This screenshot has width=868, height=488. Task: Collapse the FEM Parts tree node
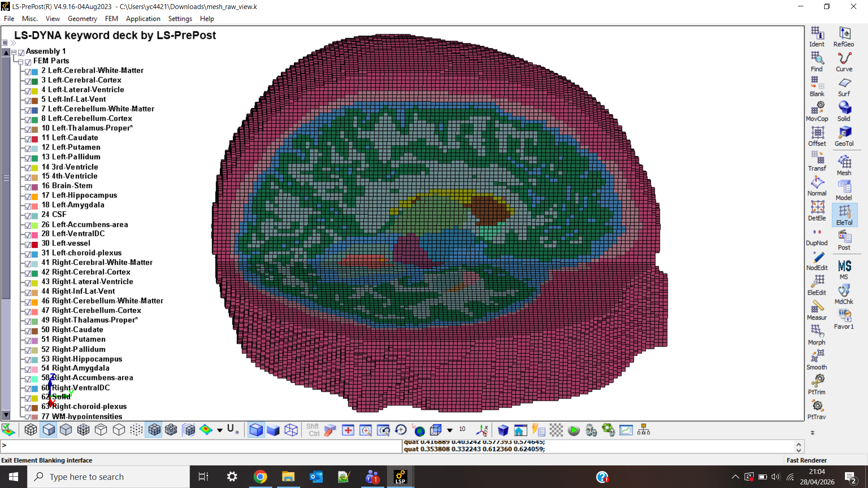click(x=20, y=62)
